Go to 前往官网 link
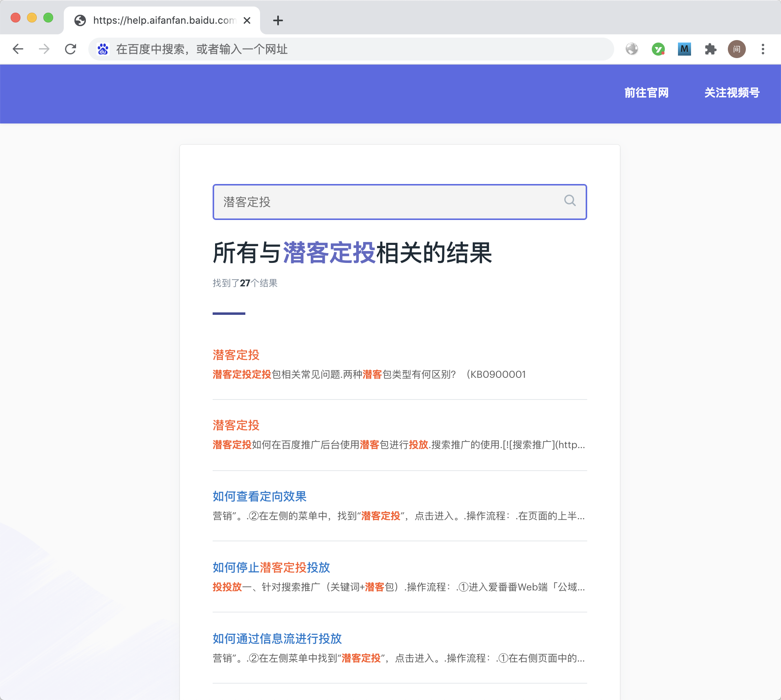The width and height of the screenshot is (781, 700). tap(646, 93)
